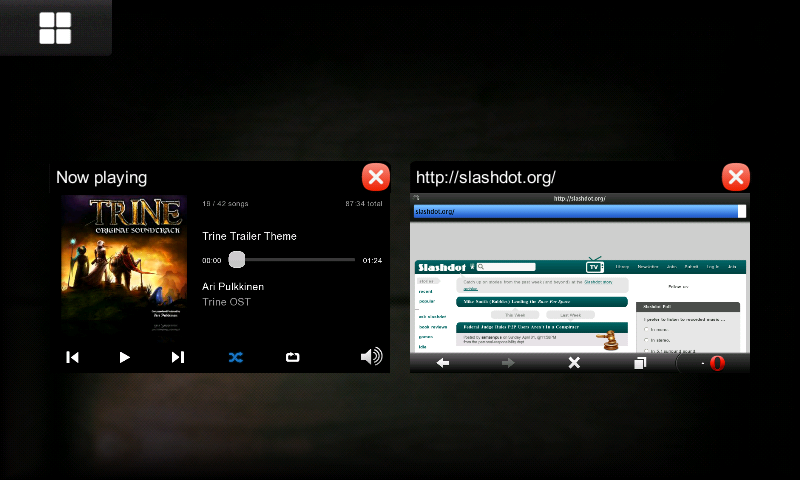Click the 'This Week' button on Slashdot
Viewport: 800px width, 480px height.
[515, 315]
